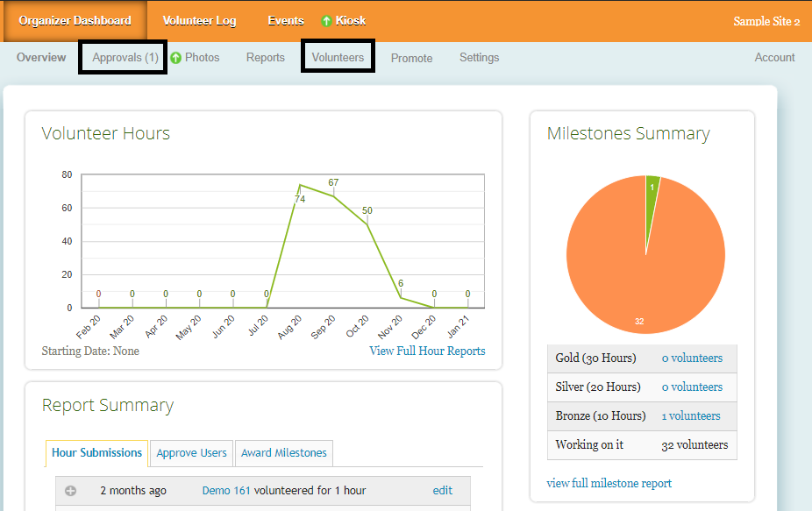The height and width of the screenshot is (511, 812).
Task: Select the Award Milestones tab
Action: coord(283,453)
